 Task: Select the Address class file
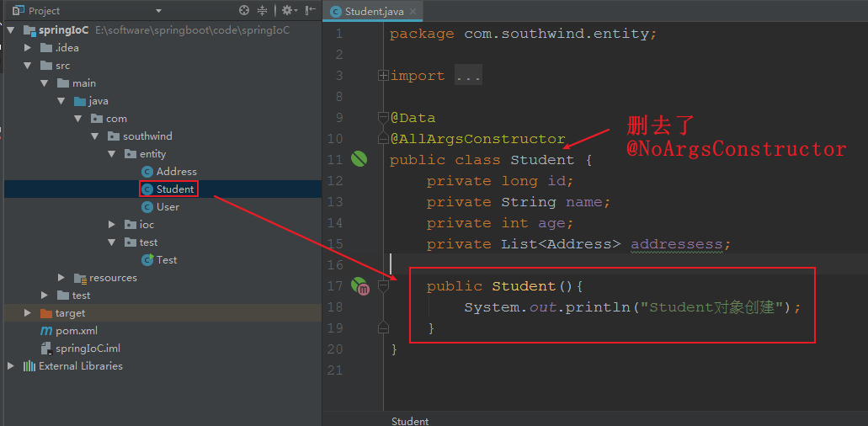point(176,172)
